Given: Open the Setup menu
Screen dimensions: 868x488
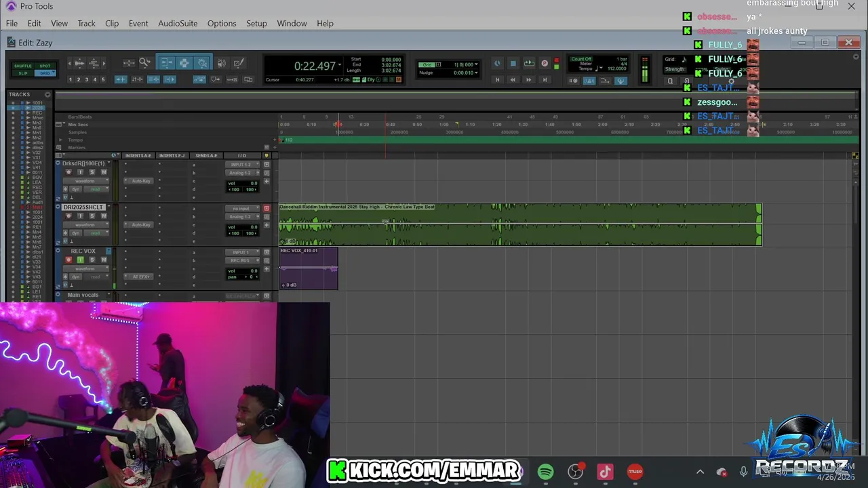Looking at the screenshot, I should [256, 23].
